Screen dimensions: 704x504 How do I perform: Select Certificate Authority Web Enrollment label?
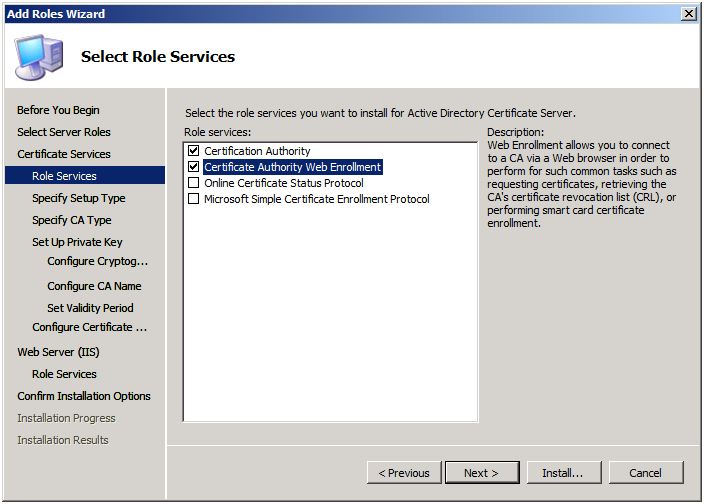point(293,167)
